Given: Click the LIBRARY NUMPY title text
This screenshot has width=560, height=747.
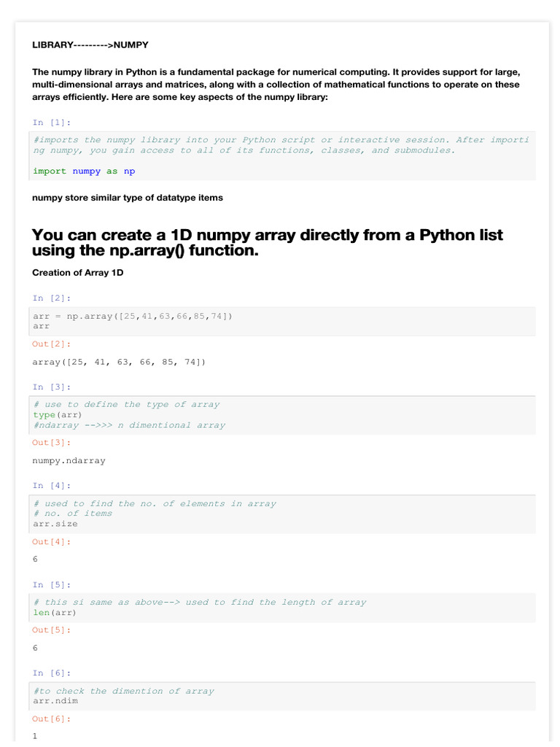Looking at the screenshot, I should [90, 45].
